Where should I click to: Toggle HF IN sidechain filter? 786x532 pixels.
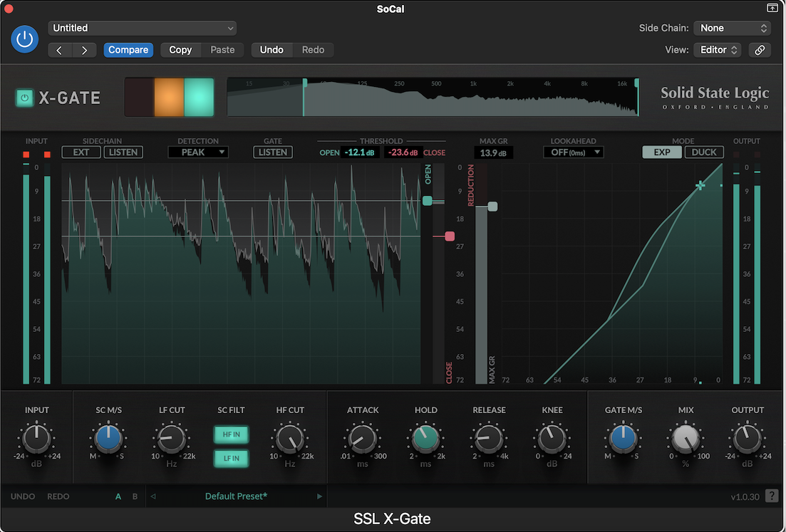(x=232, y=434)
